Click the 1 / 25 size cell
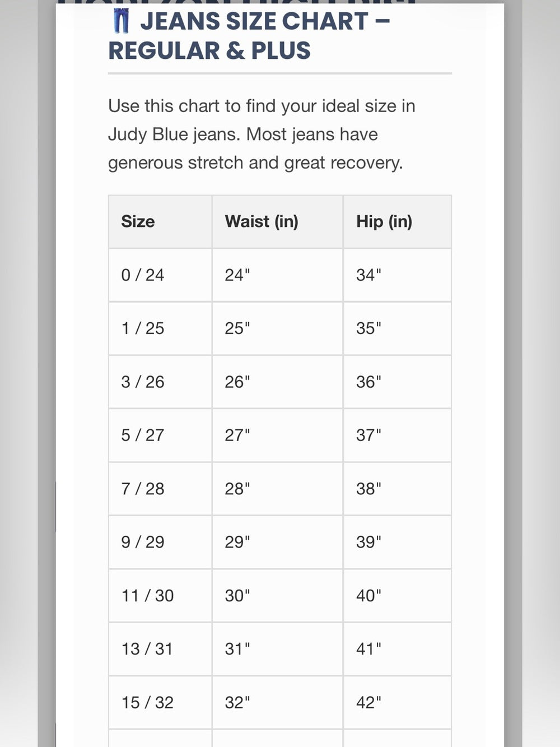560x747 pixels. [x=160, y=328]
